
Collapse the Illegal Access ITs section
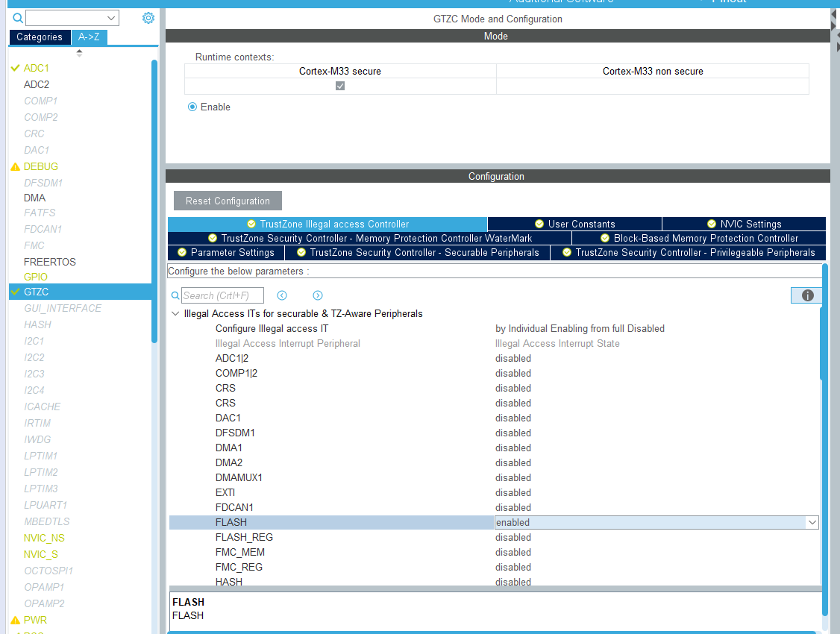175,313
